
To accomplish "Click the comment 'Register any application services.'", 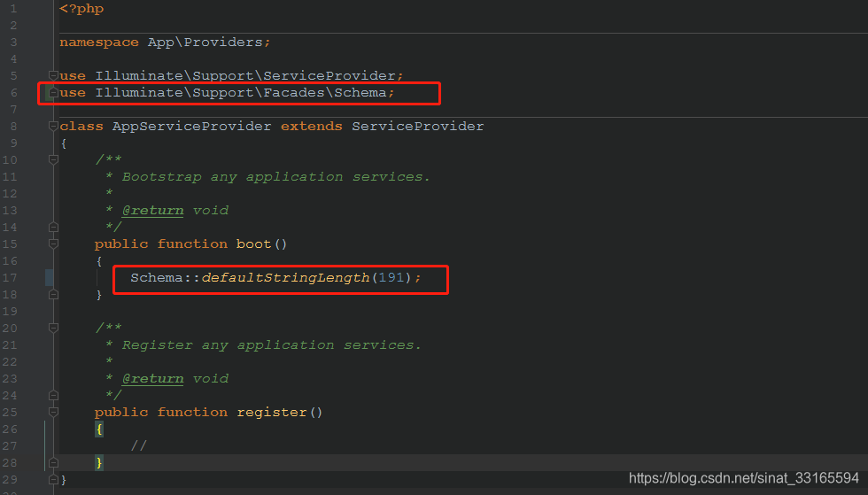I will [x=271, y=345].
